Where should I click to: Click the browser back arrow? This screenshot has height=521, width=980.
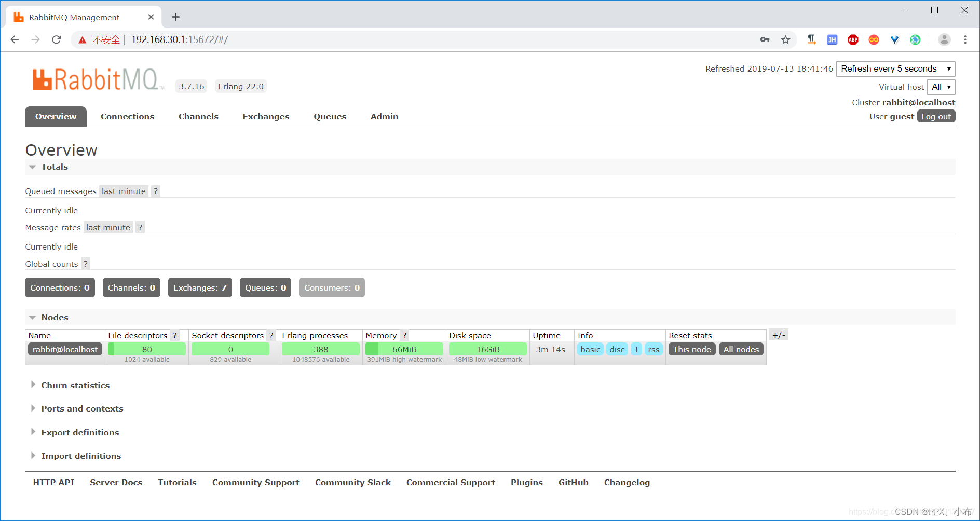pyautogui.click(x=15, y=39)
